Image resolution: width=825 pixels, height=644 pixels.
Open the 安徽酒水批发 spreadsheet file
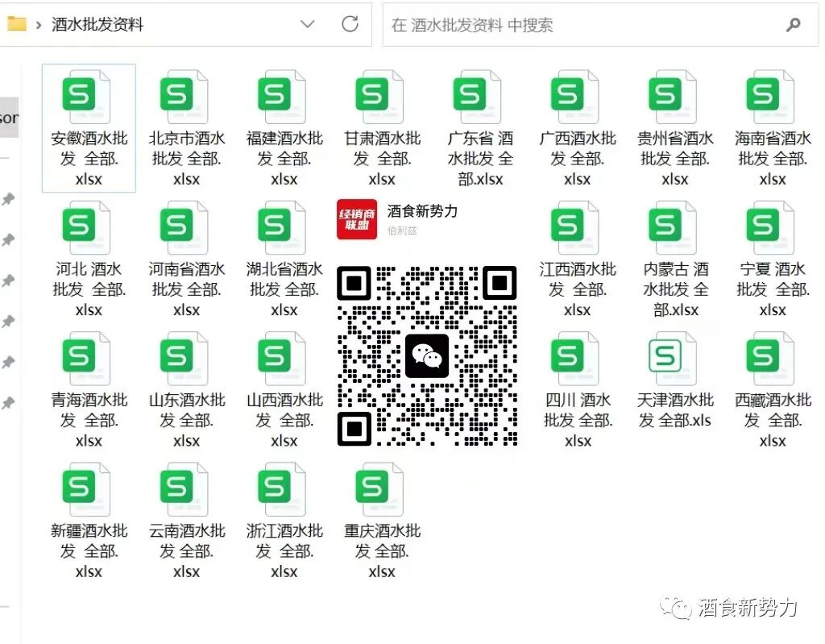click(89, 97)
